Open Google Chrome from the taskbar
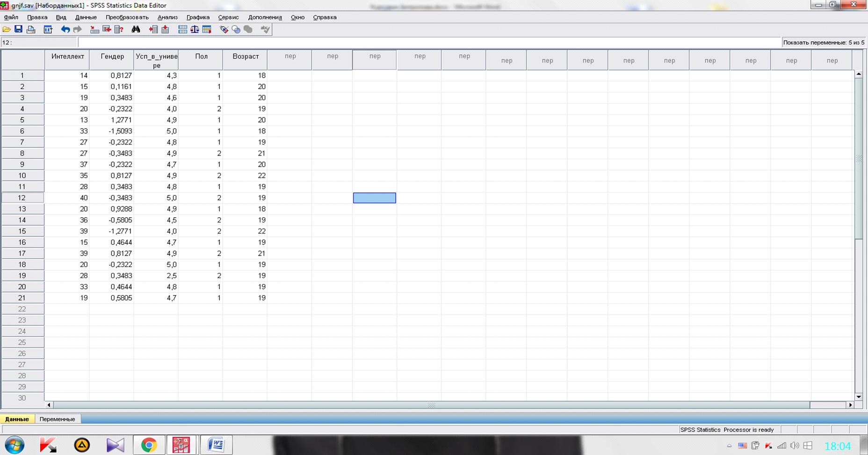Image resolution: width=868 pixels, height=455 pixels. [x=149, y=445]
